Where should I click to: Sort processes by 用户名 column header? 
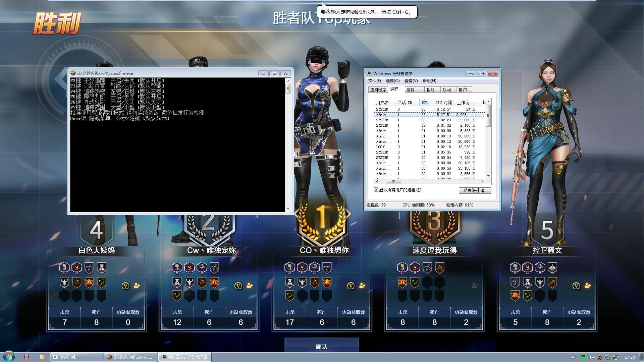tap(384, 103)
